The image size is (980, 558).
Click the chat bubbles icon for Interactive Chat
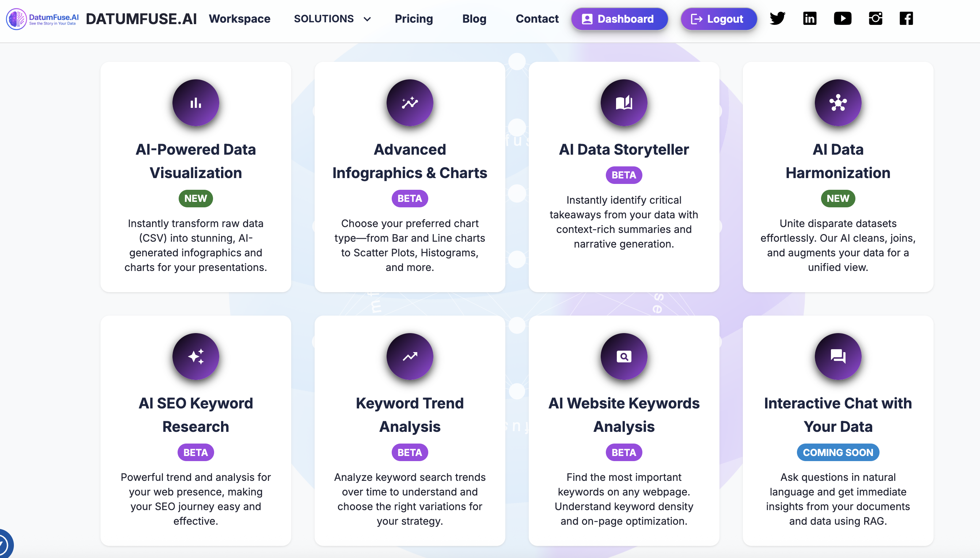click(x=838, y=357)
